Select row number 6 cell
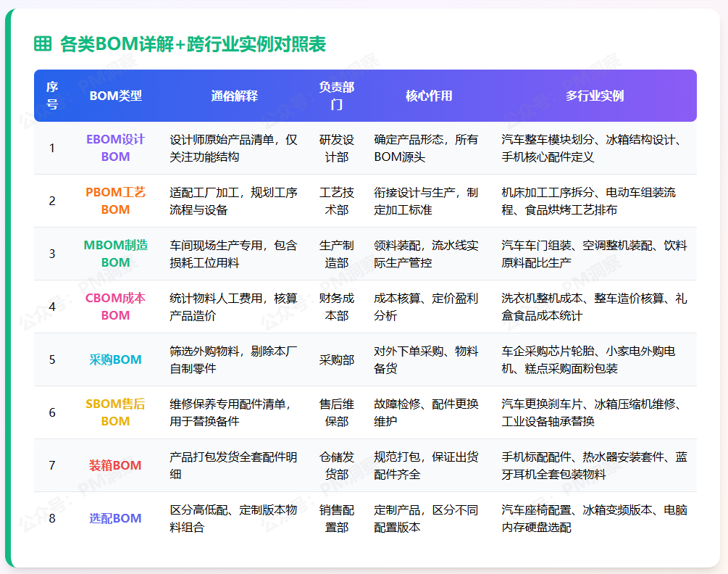Image resolution: width=728 pixels, height=574 pixels. (x=52, y=413)
